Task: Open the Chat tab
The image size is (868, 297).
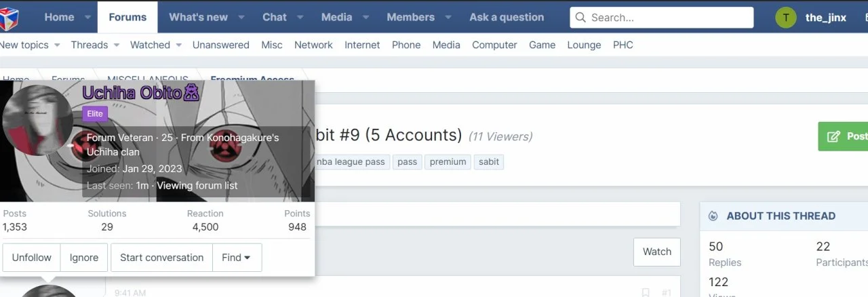Action: [275, 18]
